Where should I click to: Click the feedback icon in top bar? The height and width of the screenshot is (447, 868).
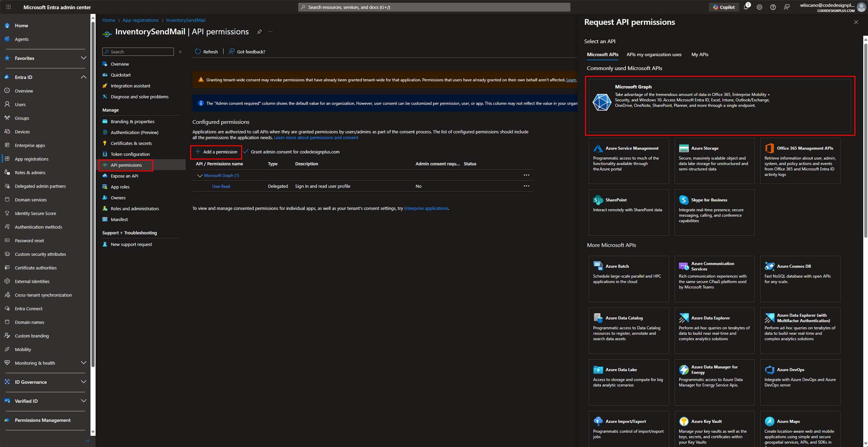pyautogui.click(x=787, y=7)
